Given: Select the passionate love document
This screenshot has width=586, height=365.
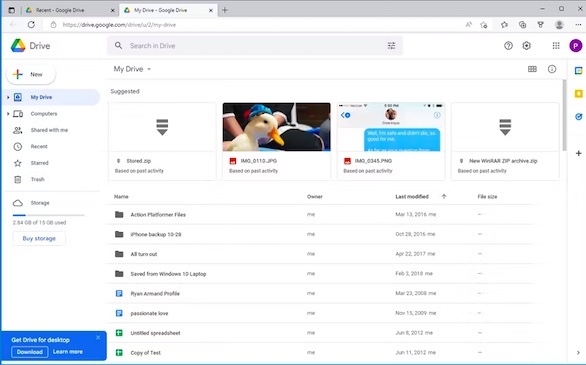Looking at the screenshot, I should point(321,313).
